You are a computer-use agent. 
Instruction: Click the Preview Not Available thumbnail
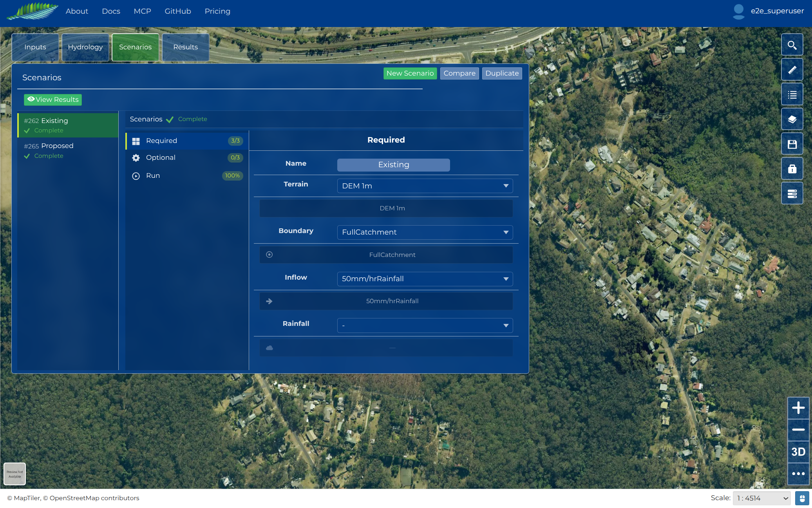(x=15, y=474)
